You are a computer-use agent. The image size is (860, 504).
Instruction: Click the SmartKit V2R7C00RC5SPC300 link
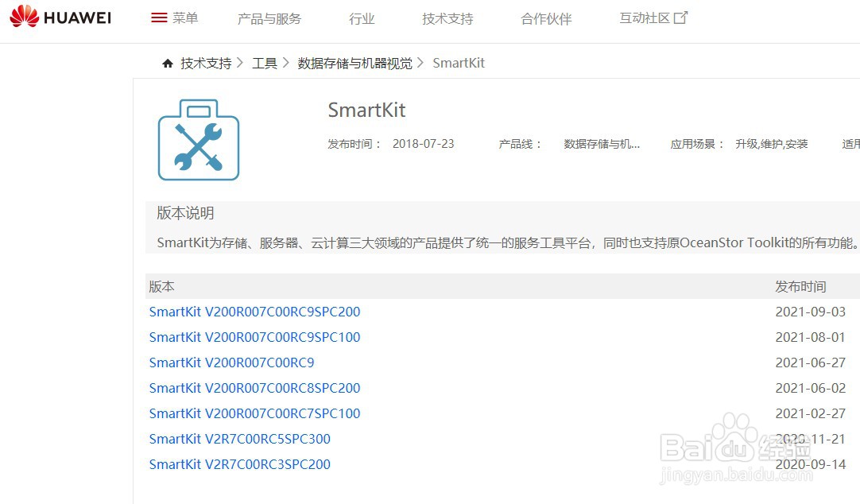240,439
